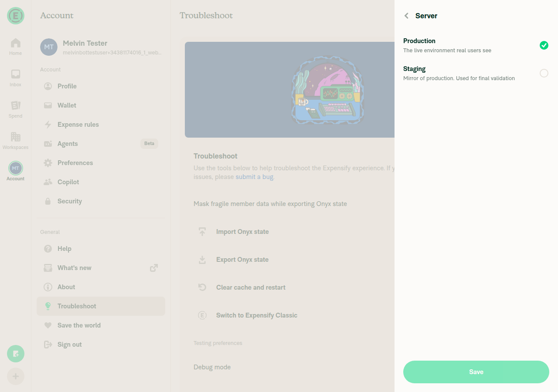Screen dimensions: 558x392
Task: Click Import Onyx state
Action: pyautogui.click(x=242, y=232)
